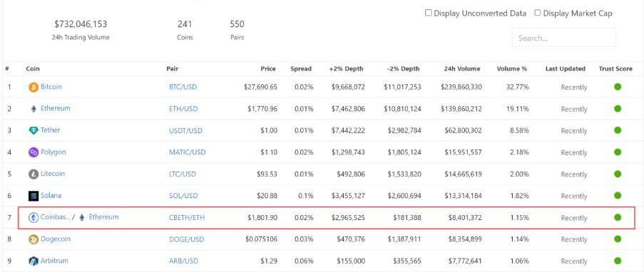
Task: Click the Ethereum diamond logo in row 2
Action: (34, 109)
